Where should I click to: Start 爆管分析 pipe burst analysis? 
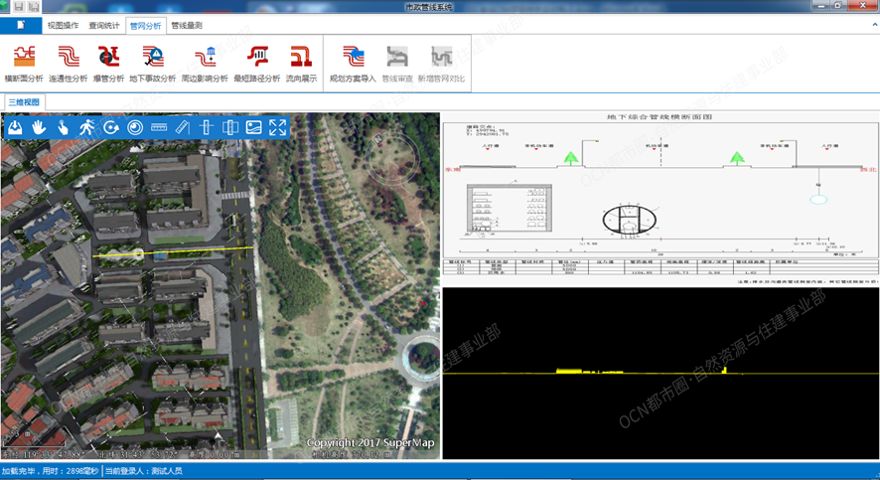point(108,63)
